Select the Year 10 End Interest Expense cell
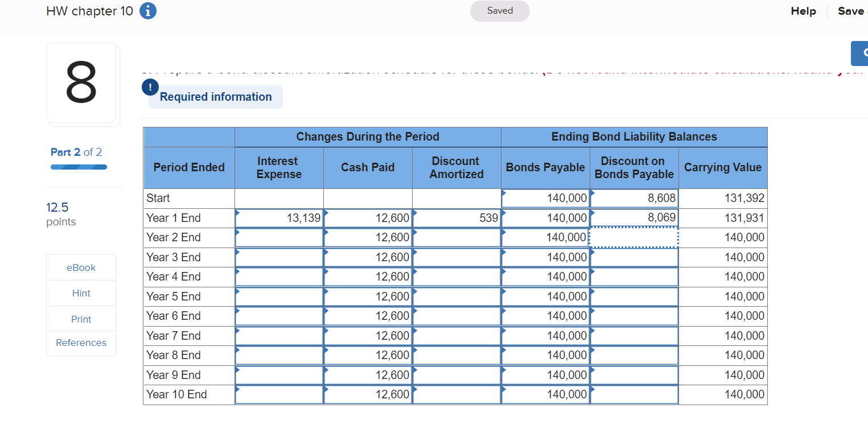This screenshot has width=868, height=441. [x=279, y=394]
